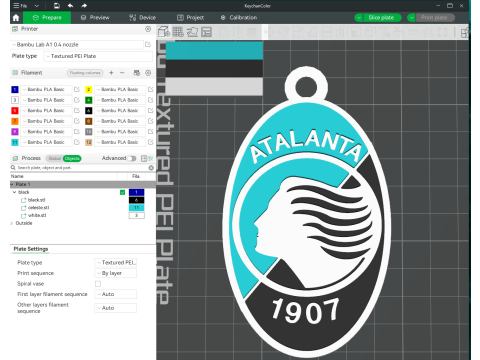Open the Home screen via the house icon
The height and width of the screenshot is (360, 480).
point(16,18)
